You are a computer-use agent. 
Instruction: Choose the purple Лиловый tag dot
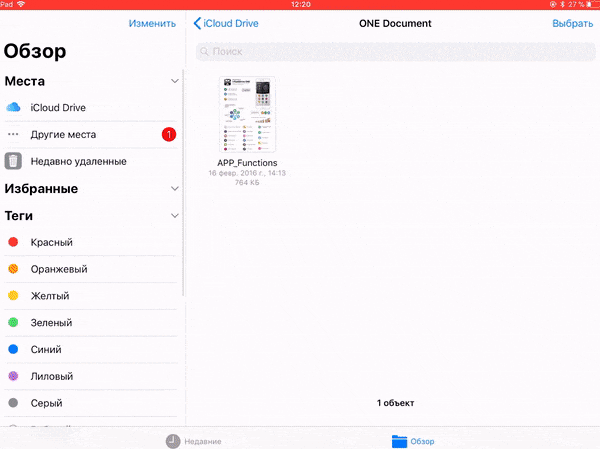click(x=13, y=376)
